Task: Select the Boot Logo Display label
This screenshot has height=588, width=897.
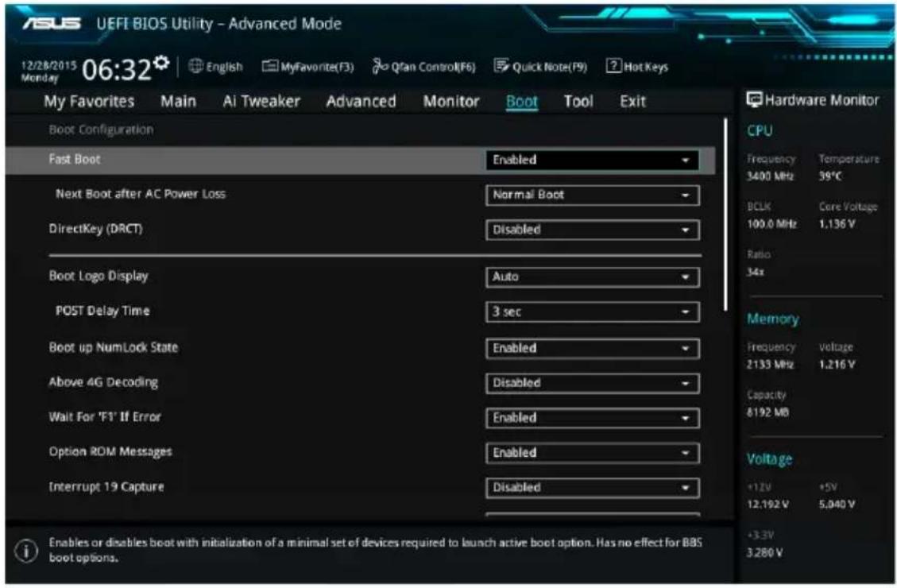Action: point(99,277)
